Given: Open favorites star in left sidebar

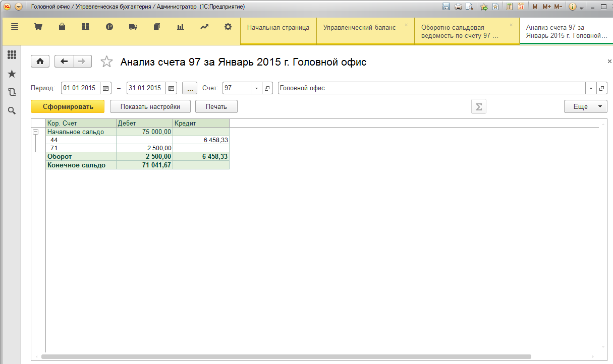Looking at the screenshot, I should pyautogui.click(x=12, y=74).
